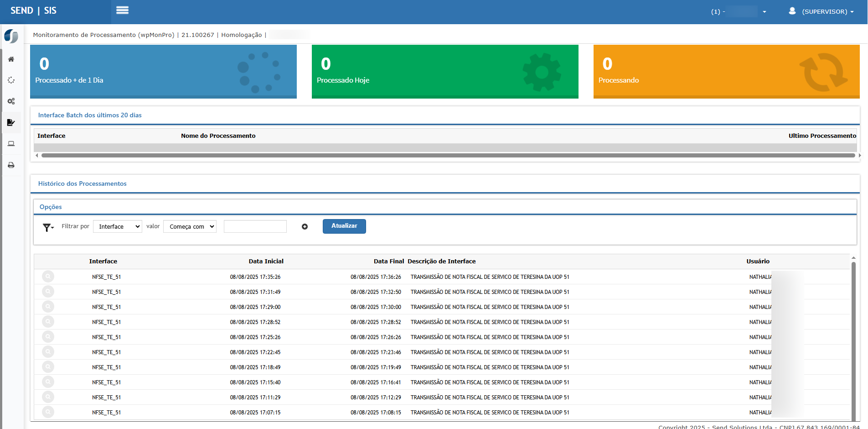The image size is (868, 429).
Task: Click the loading-dots spinner sidebar icon
Action: (x=11, y=80)
